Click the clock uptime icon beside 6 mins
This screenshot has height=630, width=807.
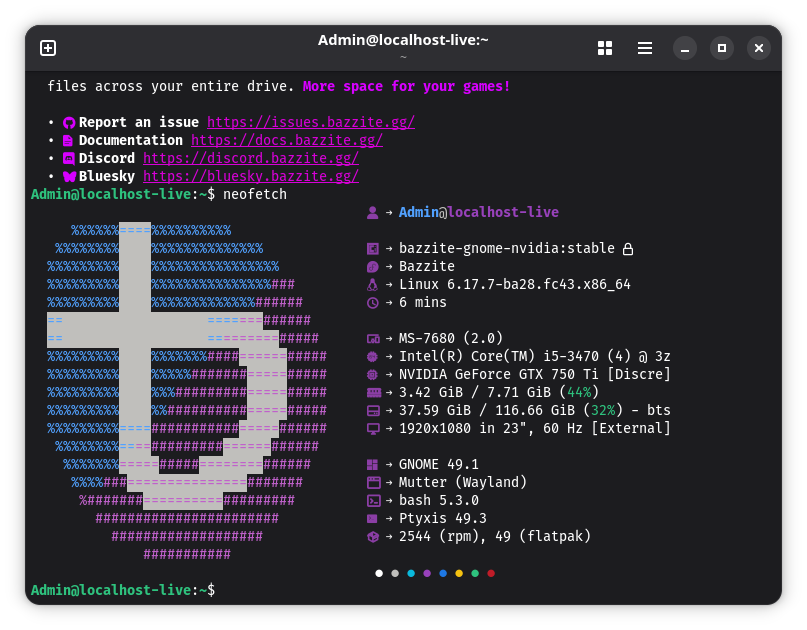373,303
